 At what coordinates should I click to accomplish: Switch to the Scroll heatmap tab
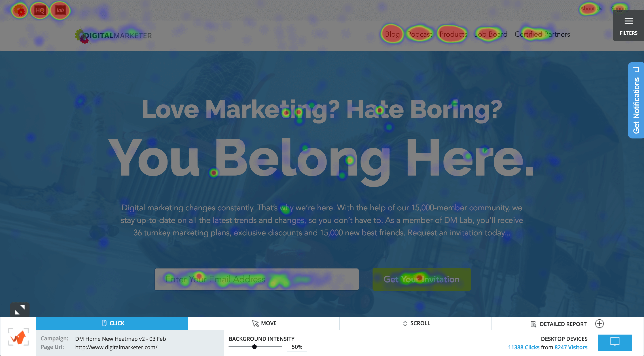coord(416,323)
